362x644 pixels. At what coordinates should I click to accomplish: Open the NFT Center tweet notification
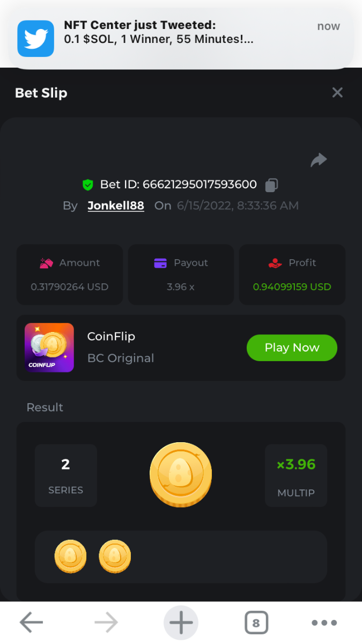182,33
